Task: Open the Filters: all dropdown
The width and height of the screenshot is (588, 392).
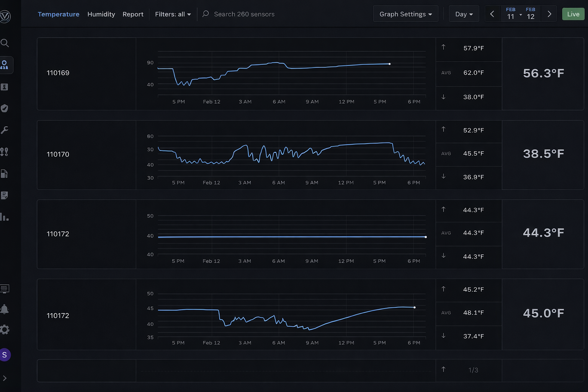Action: pyautogui.click(x=173, y=14)
